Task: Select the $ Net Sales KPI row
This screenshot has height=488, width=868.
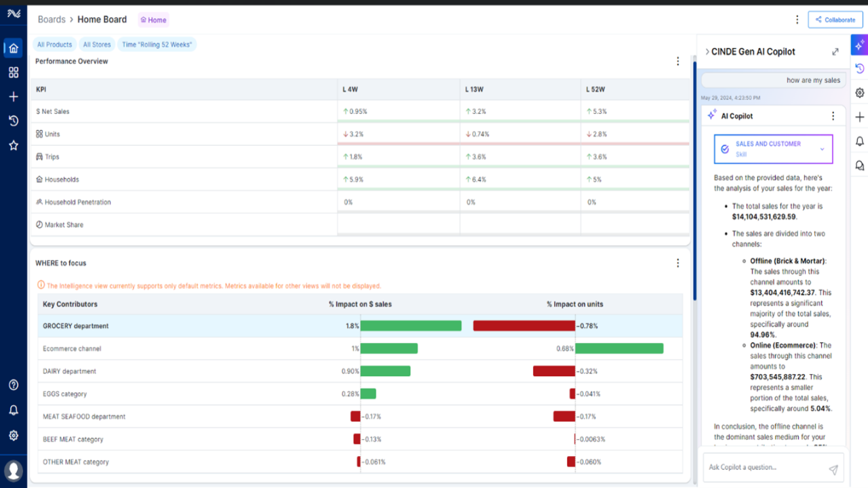Action: click(360, 111)
